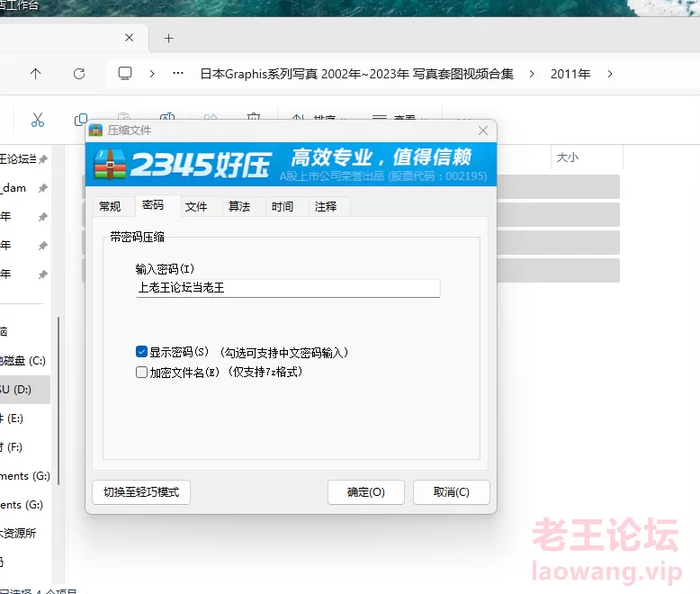The height and width of the screenshot is (594, 700).
Task: Expand chevron after the monitor icon
Action: tap(152, 74)
